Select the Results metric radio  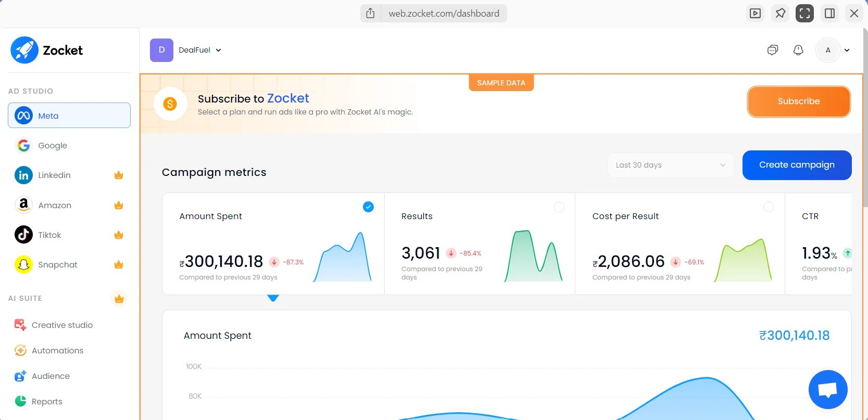(x=559, y=207)
